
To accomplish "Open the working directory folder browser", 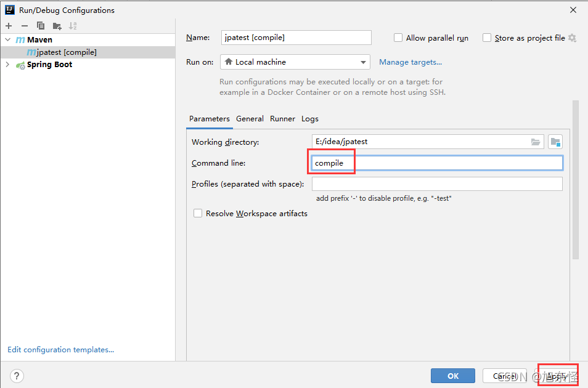I will 536,141.
